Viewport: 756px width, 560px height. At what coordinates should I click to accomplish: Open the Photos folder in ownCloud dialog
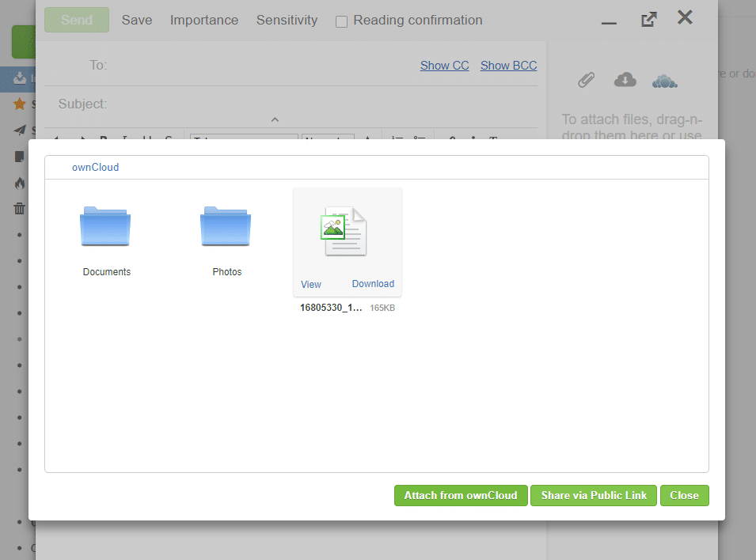tap(226, 226)
